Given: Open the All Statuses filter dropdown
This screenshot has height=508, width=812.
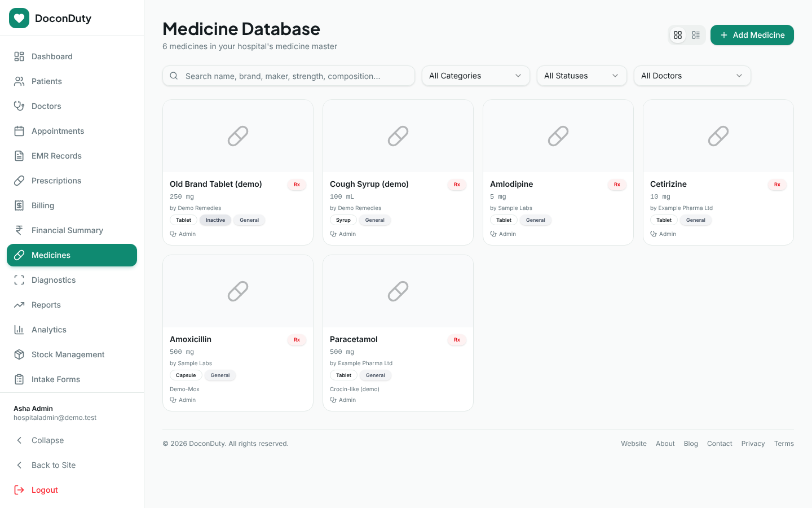Looking at the screenshot, I should coord(582,76).
